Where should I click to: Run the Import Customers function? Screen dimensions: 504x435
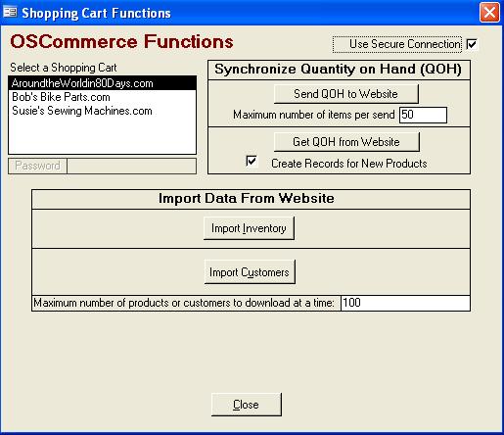250,272
